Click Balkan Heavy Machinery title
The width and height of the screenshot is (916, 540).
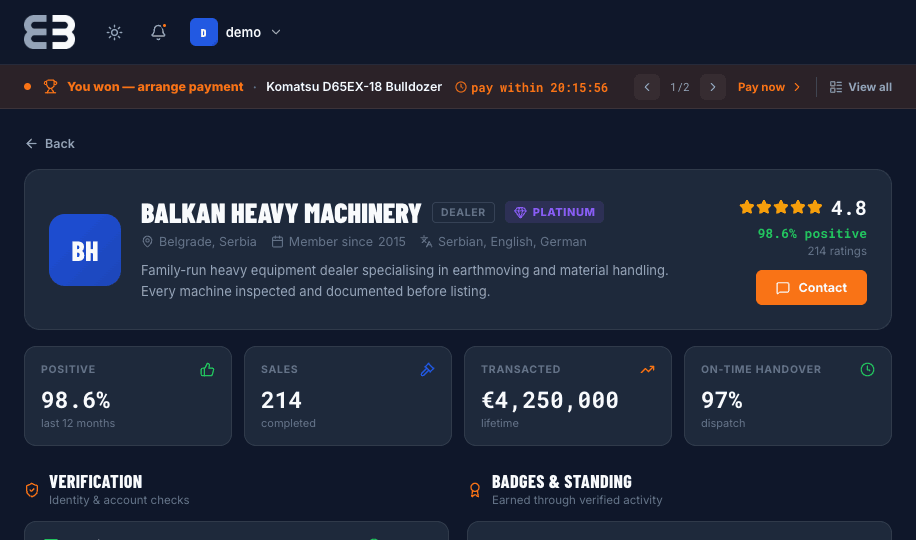point(281,213)
